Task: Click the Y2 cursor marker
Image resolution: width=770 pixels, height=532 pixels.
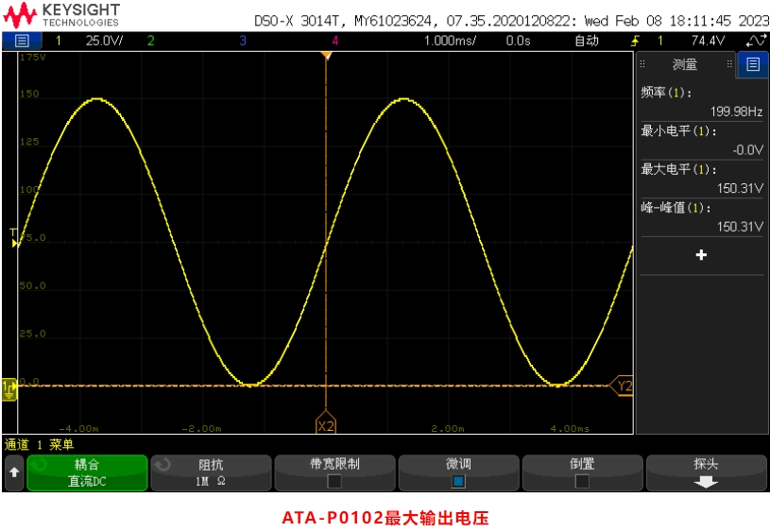Action: point(622,386)
